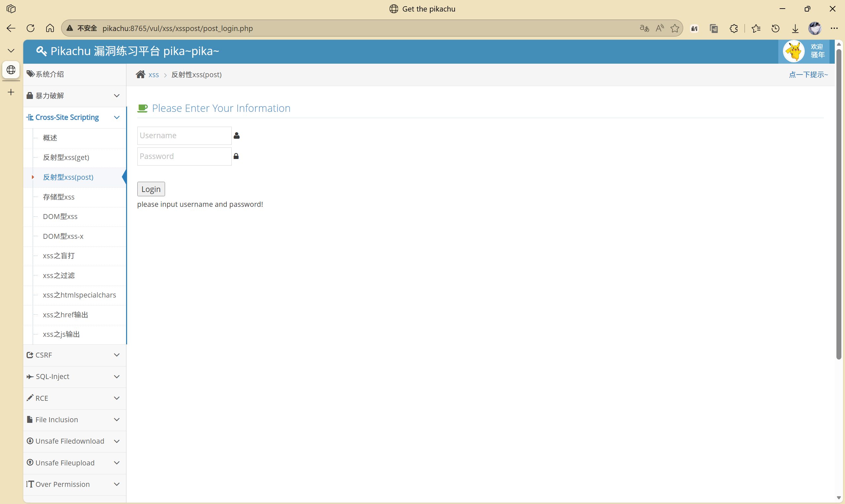The image size is (845, 504).
Task: Collapse the Cross-Site Scripting section
Action: (117, 117)
